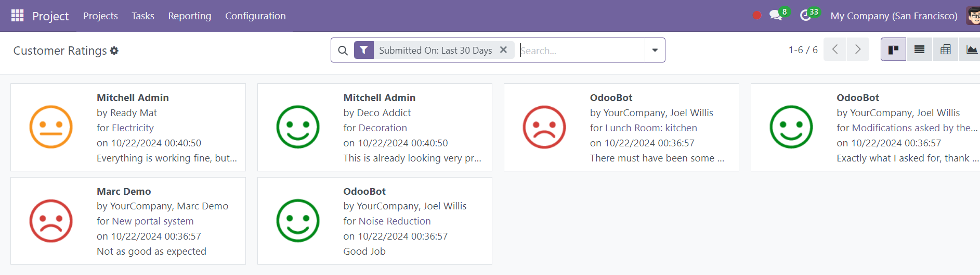This screenshot has height=275, width=980.
Task: Click into the Search input field
Action: point(581,51)
